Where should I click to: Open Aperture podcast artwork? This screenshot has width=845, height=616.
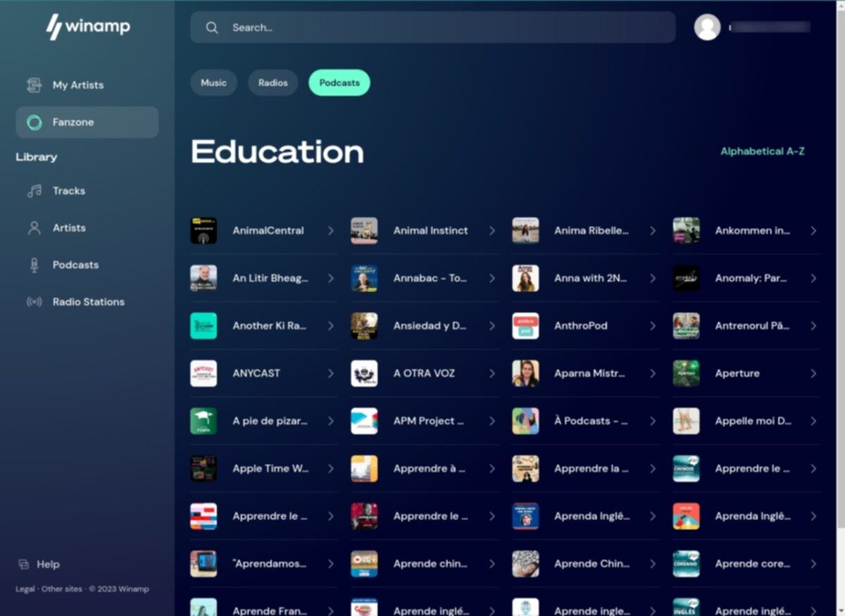click(x=686, y=373)
